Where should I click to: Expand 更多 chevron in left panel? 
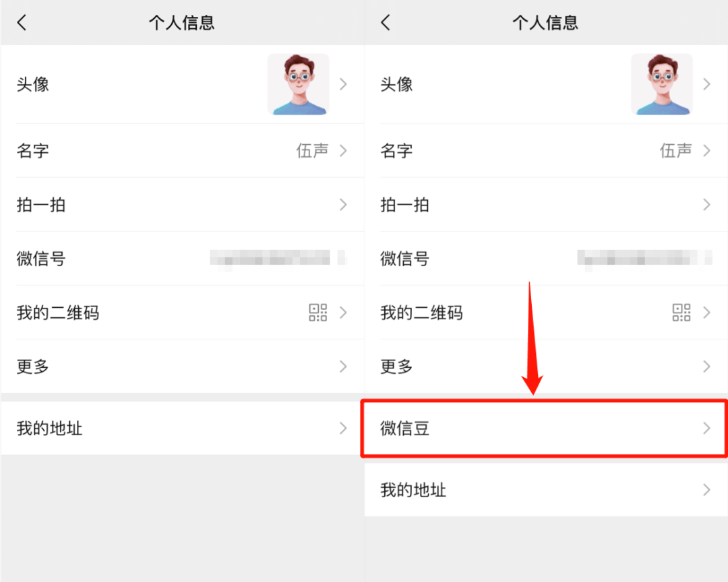coord(343,366)
